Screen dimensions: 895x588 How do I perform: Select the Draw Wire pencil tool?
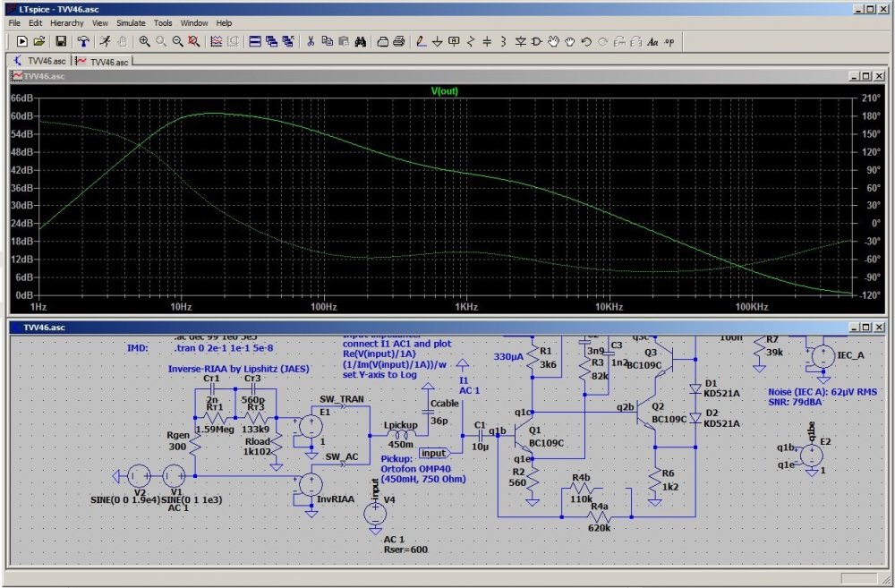(x=420, y=41)
